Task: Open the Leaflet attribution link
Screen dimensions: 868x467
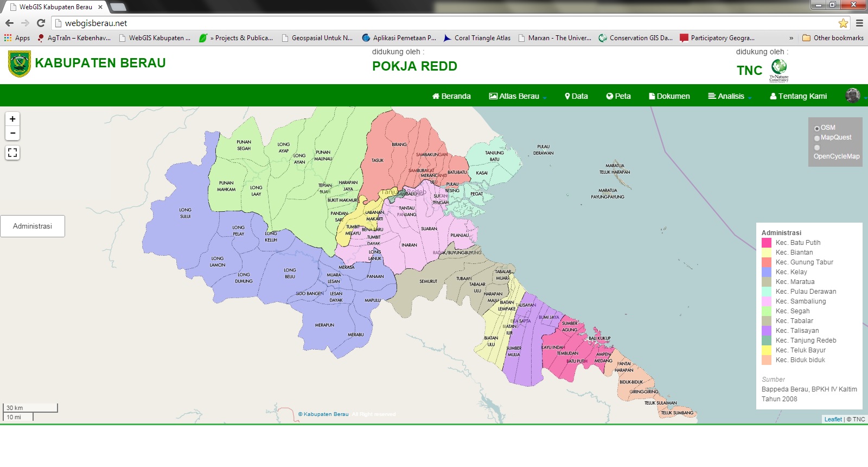Action: click(x=833, y=419)
